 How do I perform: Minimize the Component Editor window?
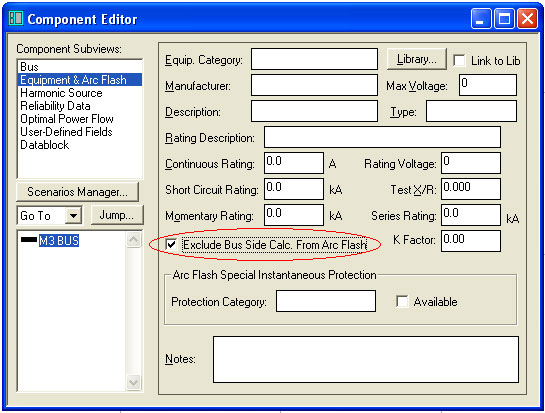pos(481,18)
